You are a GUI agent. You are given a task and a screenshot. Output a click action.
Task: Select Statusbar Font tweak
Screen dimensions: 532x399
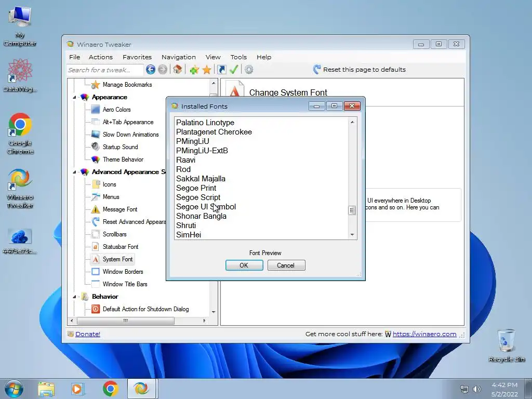[121, 247]
